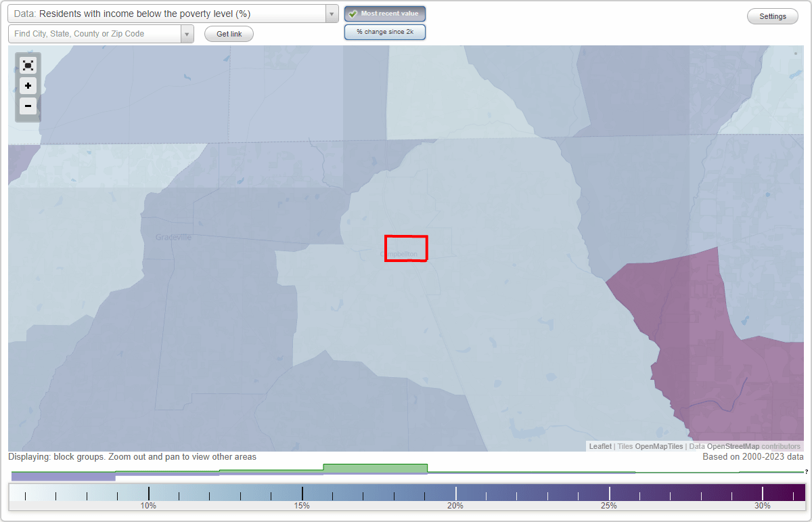Click the red-highlighted Campbellton region
This screenshot has height=522, width=812.
click(406, 248)
